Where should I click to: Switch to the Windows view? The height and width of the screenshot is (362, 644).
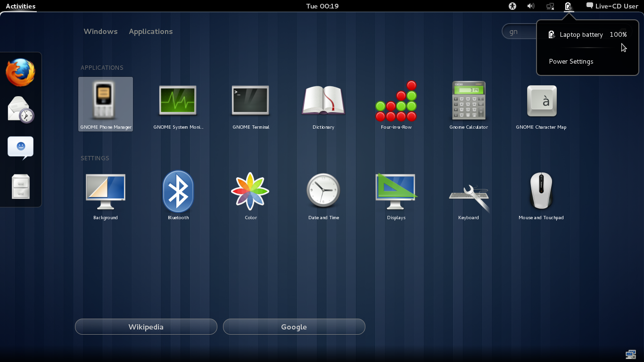coord(100,32)
